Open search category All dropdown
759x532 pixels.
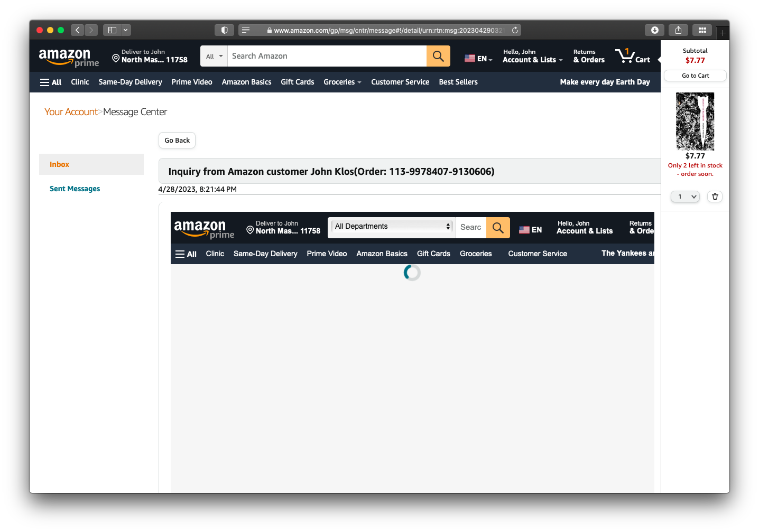click(214, 57)
